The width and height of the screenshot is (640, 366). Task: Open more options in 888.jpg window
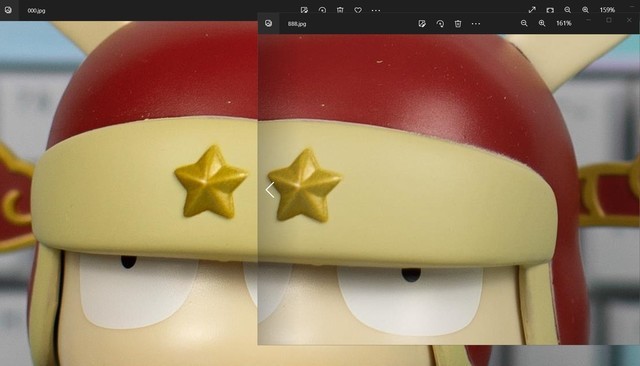click(476, 24)
